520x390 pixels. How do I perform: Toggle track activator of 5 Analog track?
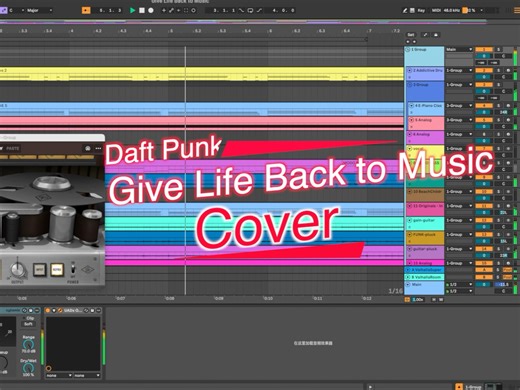pos(484,120)
